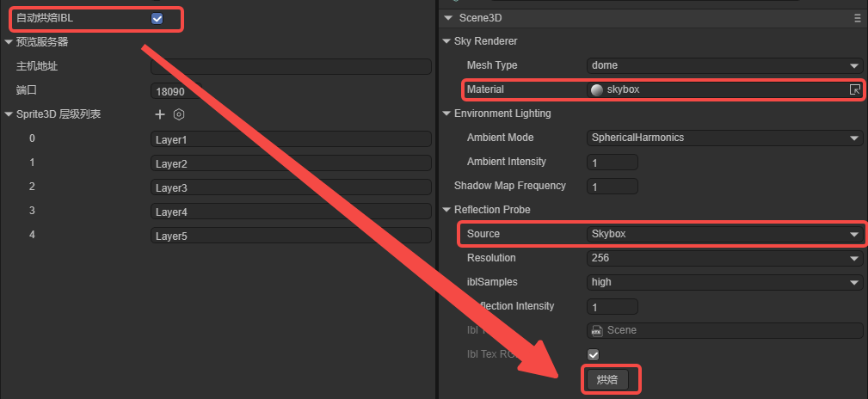Screen dimensions: 868x399
Task: Click the Ibl Tex Scene file icon
Action: click(597, 330)
